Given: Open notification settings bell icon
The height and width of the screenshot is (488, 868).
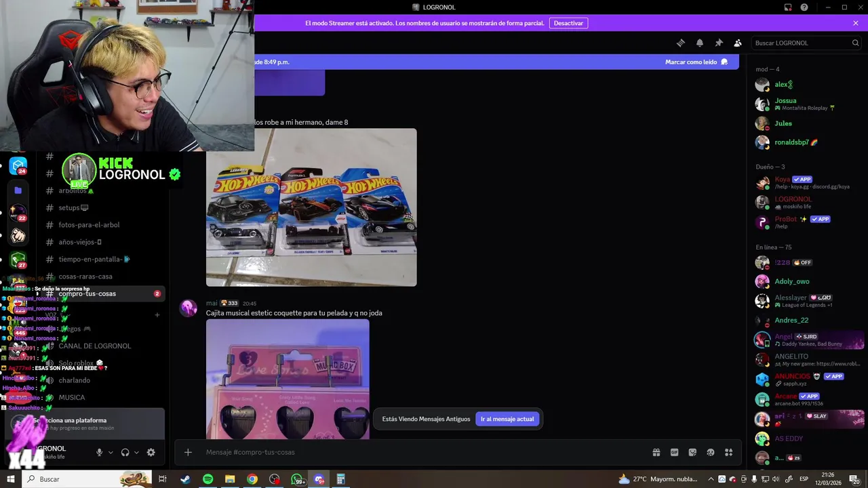Looking at the screenshot, I should coord(700,43).
